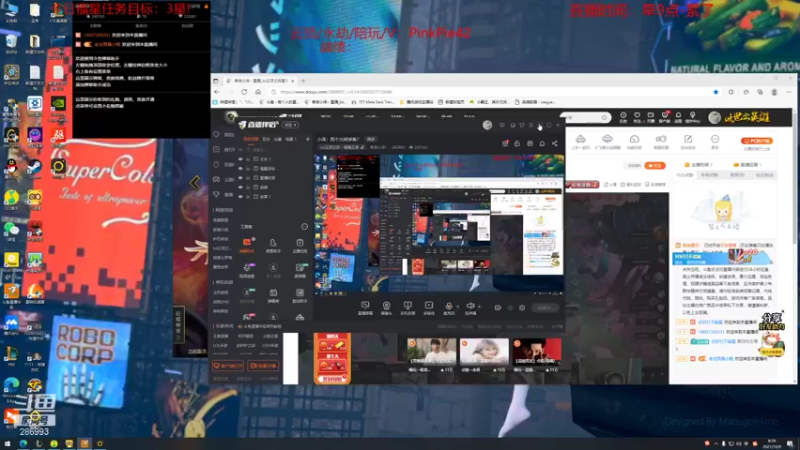Switch to the second contribution tab beside 今日贡献

[709, 175]
